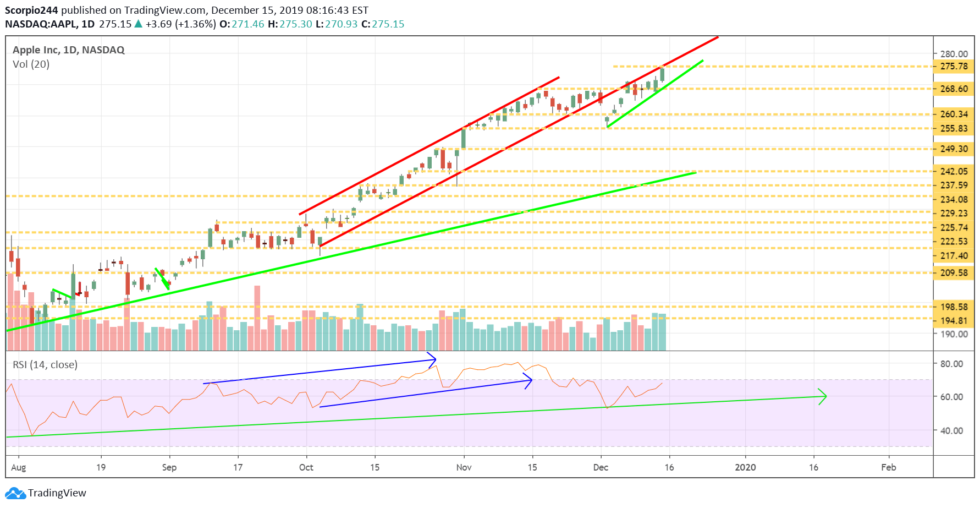Click the Vol (20) indicator label

(31, 64)
